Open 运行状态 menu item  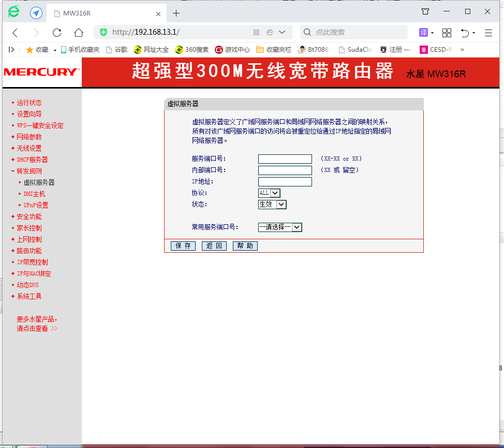(29, 103)
